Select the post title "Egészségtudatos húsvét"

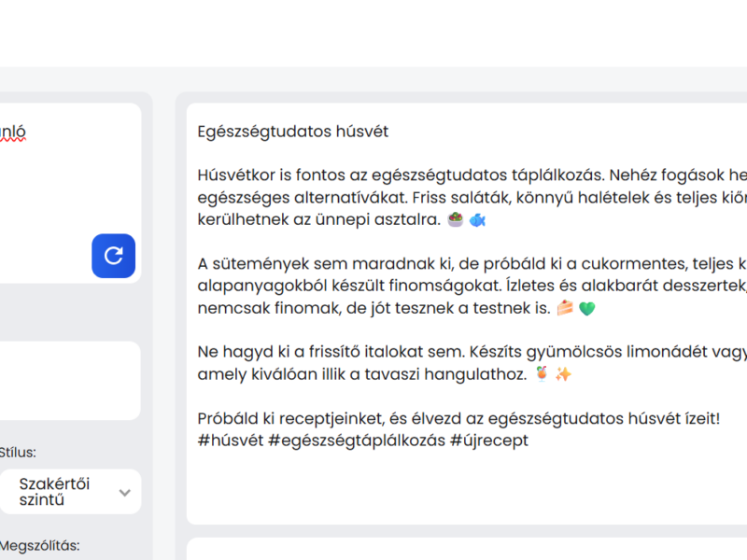click(x=291, y=132)
